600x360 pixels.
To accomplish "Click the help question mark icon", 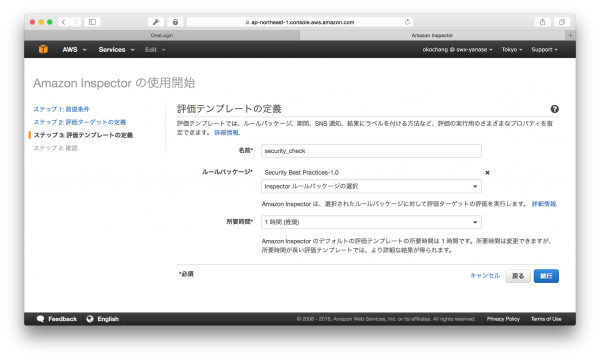I will [x=554, y=109].
